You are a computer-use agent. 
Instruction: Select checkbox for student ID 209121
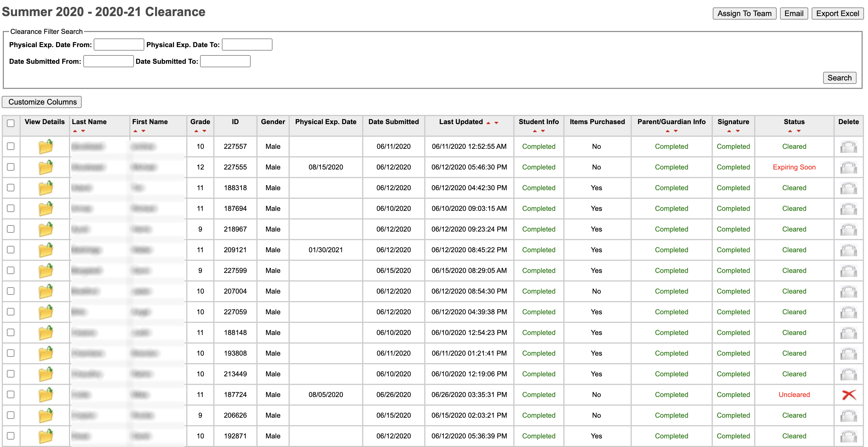tap(11, 250)
